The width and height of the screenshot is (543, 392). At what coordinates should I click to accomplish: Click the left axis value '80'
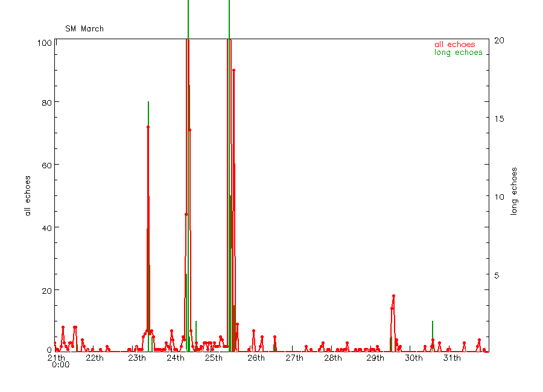(46, 103)
